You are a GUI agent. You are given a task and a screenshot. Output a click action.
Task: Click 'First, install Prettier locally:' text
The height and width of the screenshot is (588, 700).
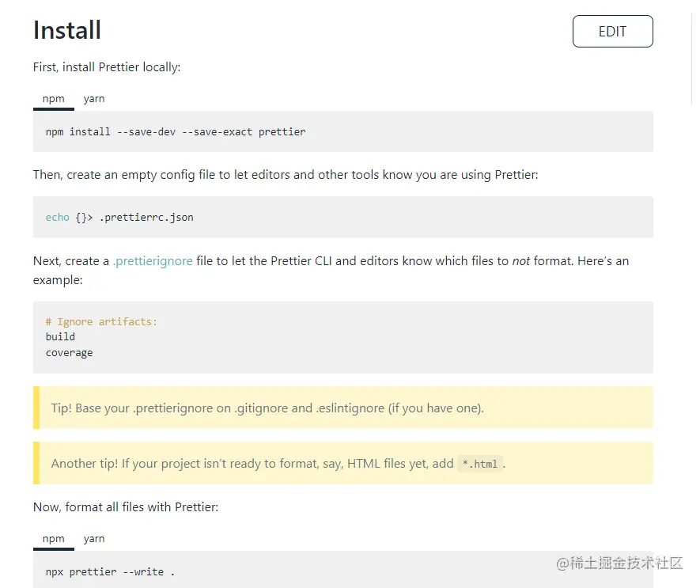(x=107, y=67)
